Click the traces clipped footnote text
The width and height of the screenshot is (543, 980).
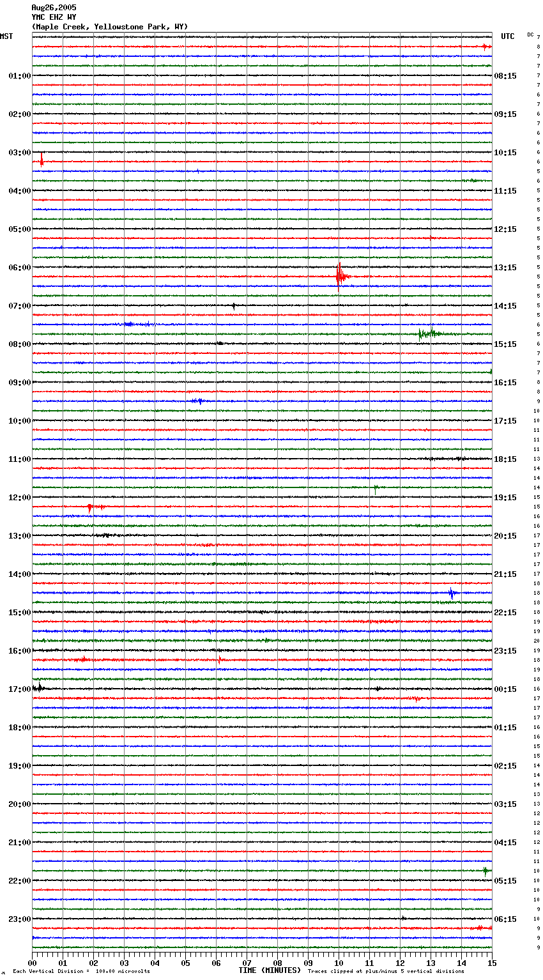386,972
